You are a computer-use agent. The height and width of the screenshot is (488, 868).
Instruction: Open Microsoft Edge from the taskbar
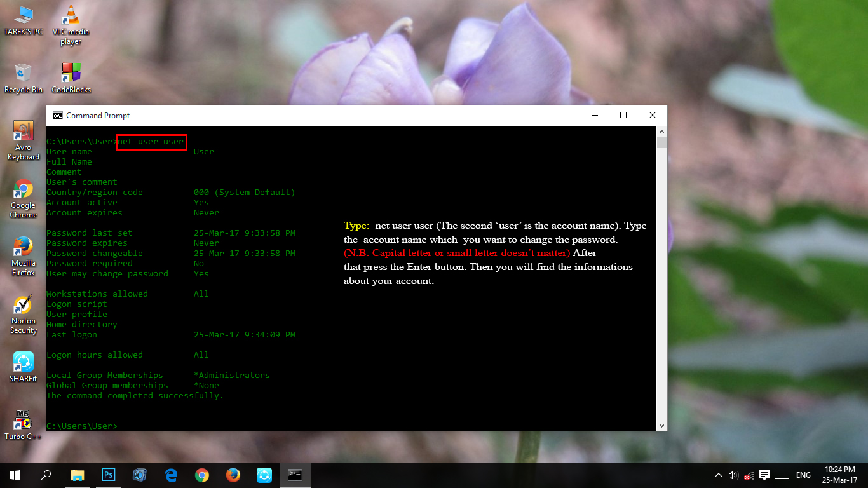pyautogui.click(x=171, y=475)
